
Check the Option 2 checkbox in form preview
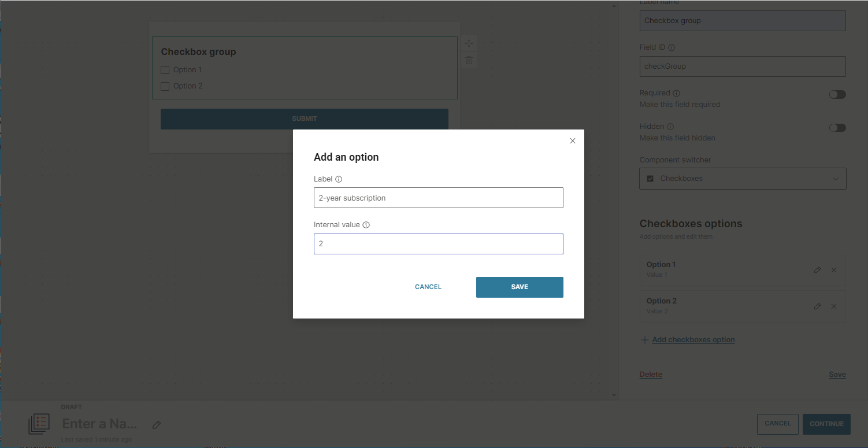(x=165, y=86)
